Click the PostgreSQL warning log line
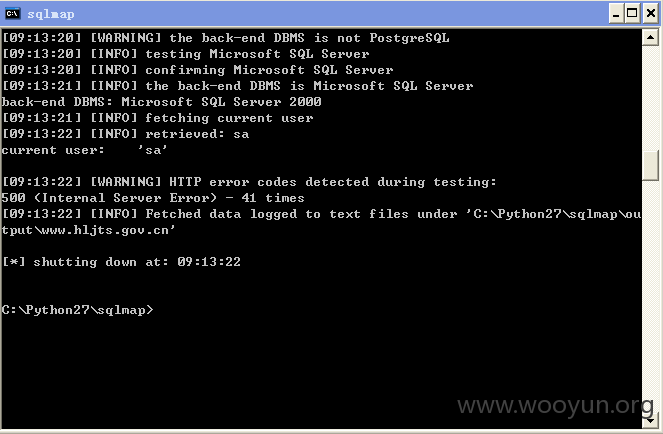Screen dimensions: 663x434 225,38
